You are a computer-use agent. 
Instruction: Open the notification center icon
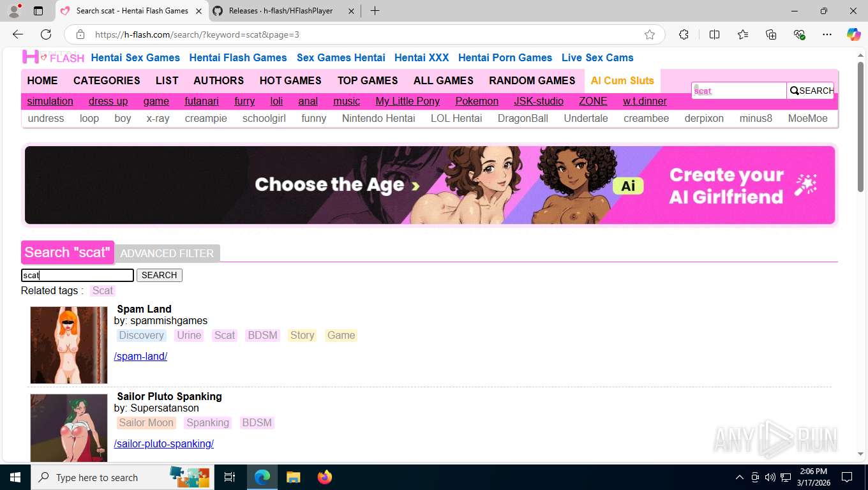(847, 477)
